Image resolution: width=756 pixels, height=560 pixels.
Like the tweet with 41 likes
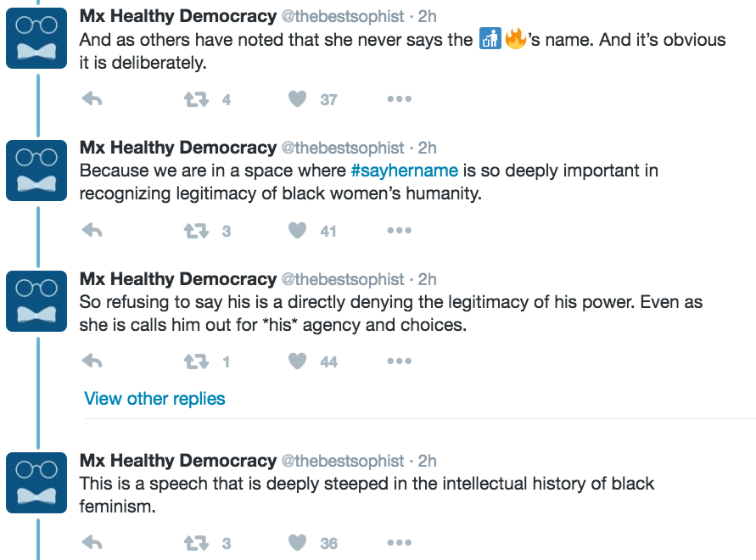coord(297,231)
